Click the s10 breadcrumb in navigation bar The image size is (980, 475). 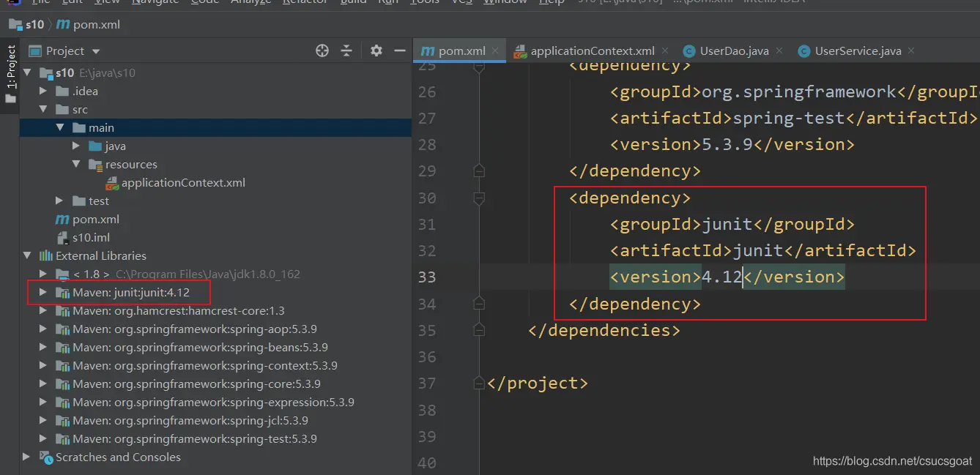click(x=34, y=24)
